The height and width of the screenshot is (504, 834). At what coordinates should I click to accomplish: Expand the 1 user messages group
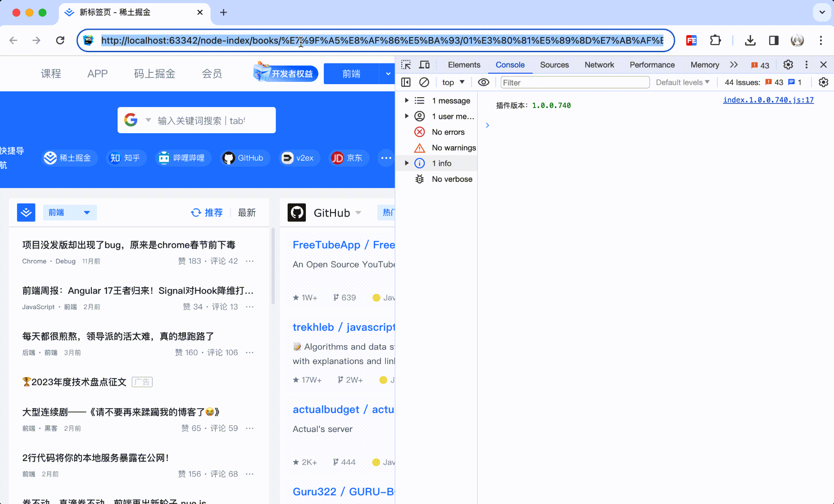pos(407,116)
